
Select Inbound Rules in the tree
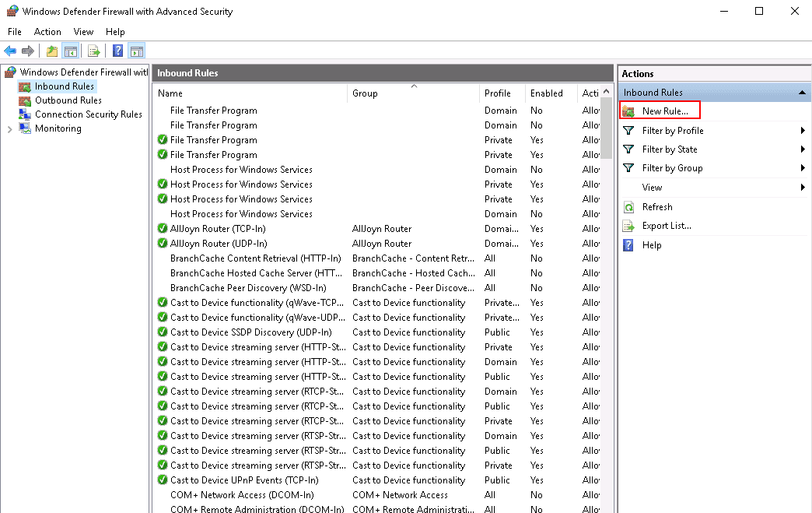tap(65, 86)
